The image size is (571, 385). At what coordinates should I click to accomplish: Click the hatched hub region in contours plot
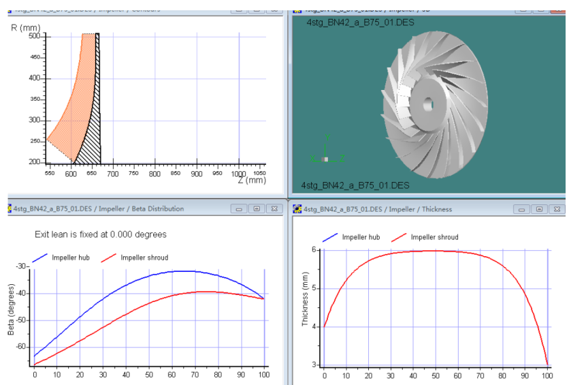tap(93, 138)
